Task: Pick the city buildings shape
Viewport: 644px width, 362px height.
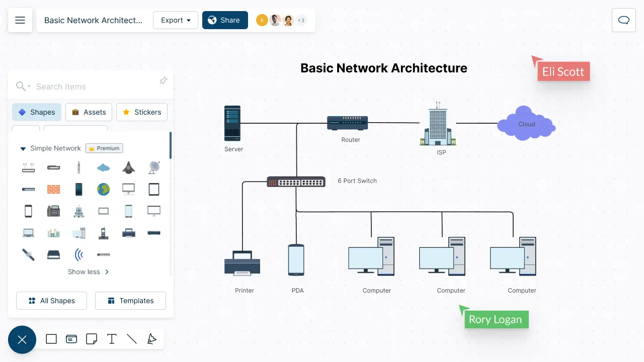Action: [53, 233]
